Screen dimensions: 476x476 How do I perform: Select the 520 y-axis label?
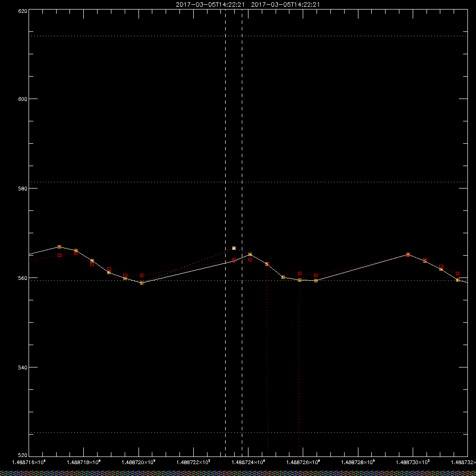[23, 456]
